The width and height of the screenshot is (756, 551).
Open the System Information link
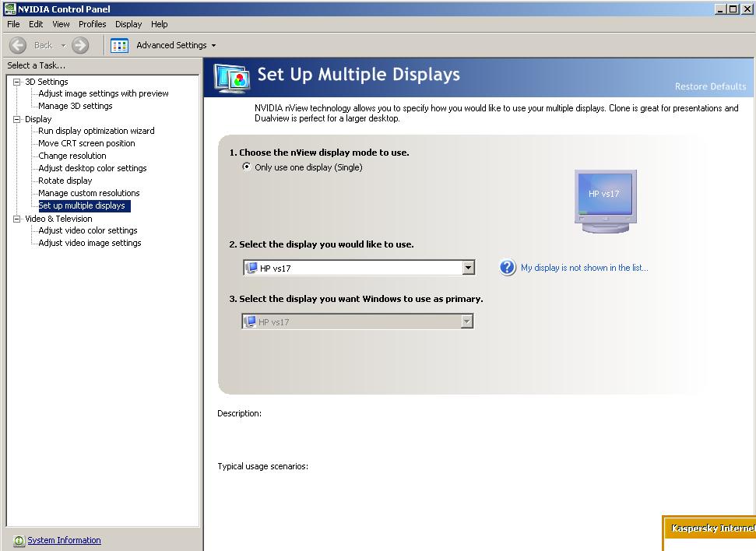[x=64, y=540]
